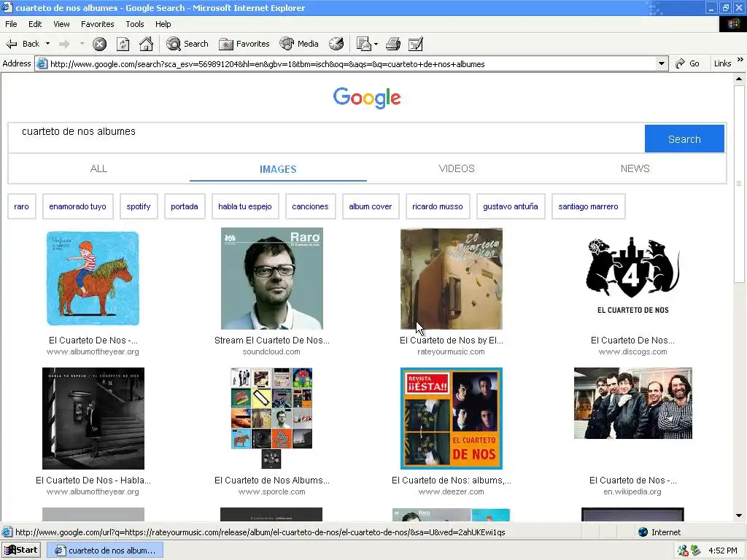Expand the Mail button dropdown arrow
Image resolution: width=747 pixels, height=560 pixels.
(376, 44)
